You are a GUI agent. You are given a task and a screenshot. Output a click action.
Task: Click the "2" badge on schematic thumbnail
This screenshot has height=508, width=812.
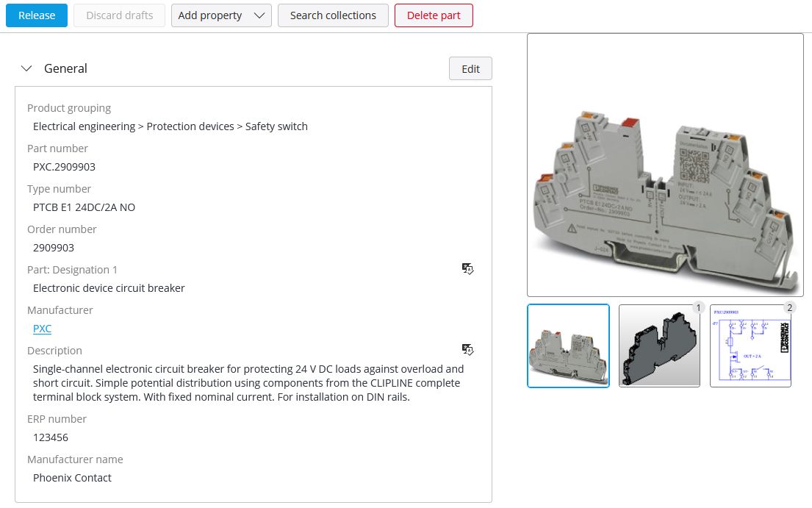(789, 307)
